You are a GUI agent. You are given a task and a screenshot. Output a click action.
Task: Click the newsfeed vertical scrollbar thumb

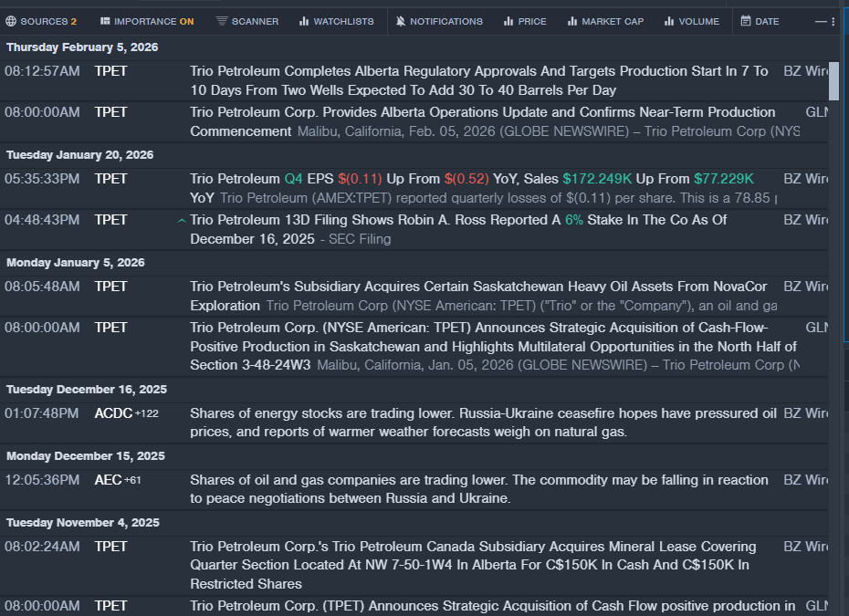coord(833,80)
